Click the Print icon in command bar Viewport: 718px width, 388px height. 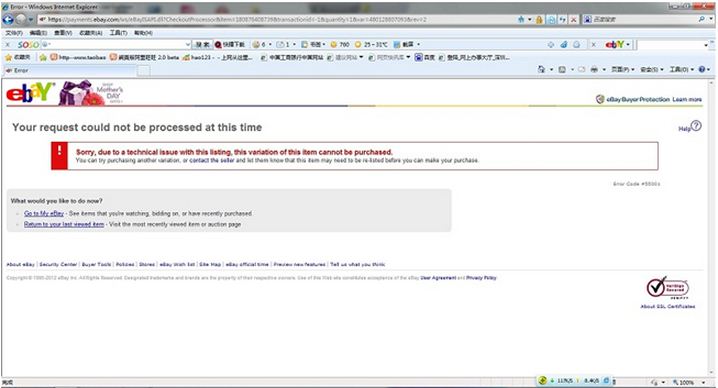pyautogui.click(x=594, y=70)
